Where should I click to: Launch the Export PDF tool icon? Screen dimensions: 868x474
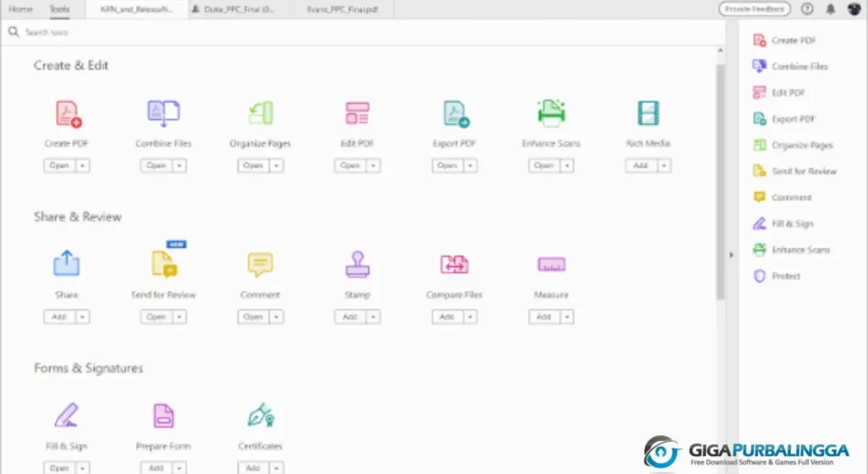(x=455, y=114)
